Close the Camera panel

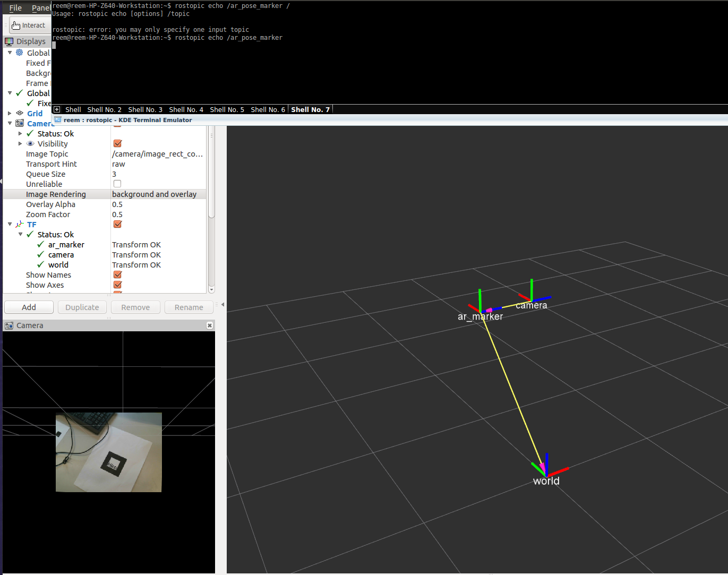click(x=210, y=325)
